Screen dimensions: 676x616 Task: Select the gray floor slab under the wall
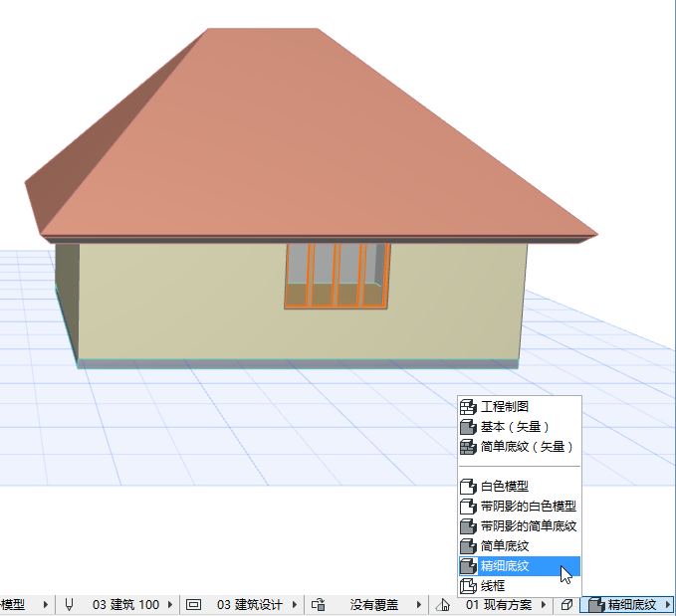click(x=298, y=364)
